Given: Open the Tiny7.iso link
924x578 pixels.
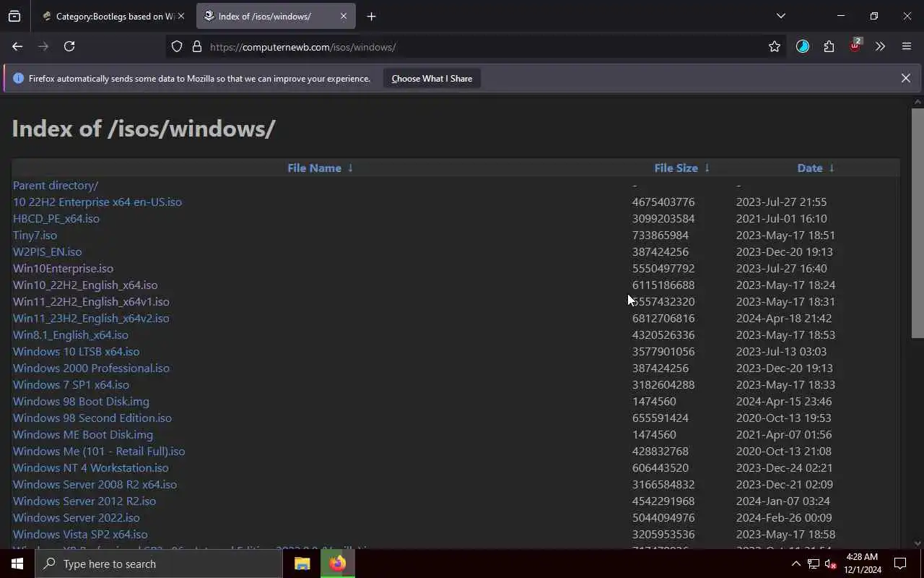Looking at the screenshot, I should [35, 235].
